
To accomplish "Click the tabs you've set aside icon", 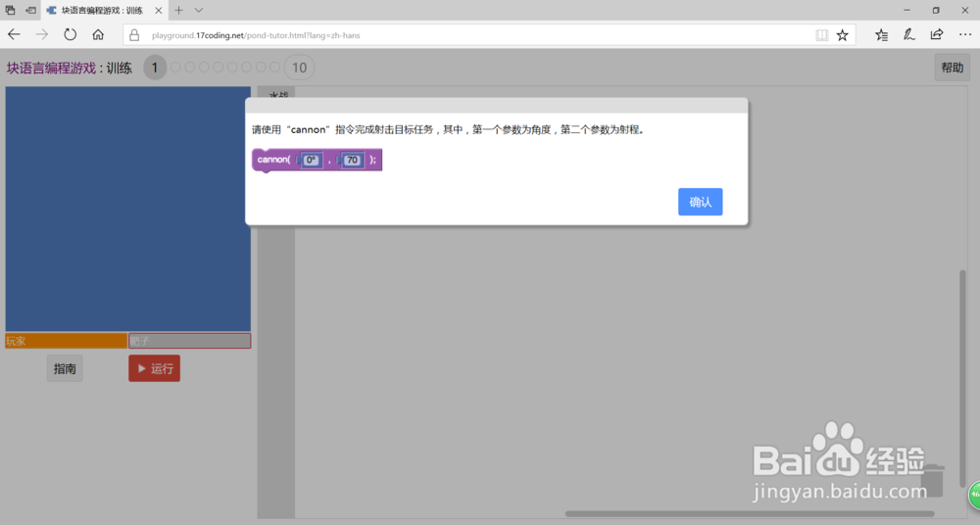I will (10, 10).
